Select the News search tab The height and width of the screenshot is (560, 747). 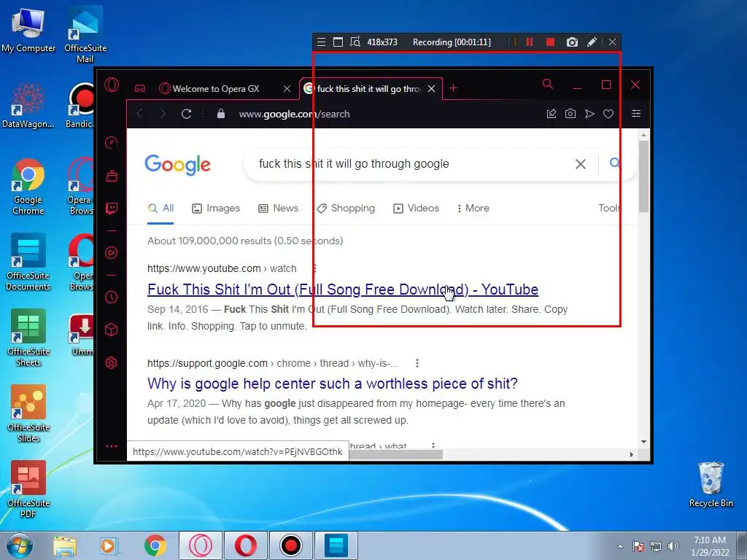click(x=278, y=208)
